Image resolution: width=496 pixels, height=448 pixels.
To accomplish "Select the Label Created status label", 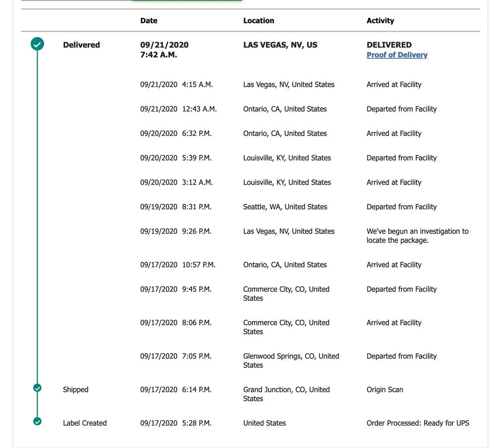I will point(85,423).
